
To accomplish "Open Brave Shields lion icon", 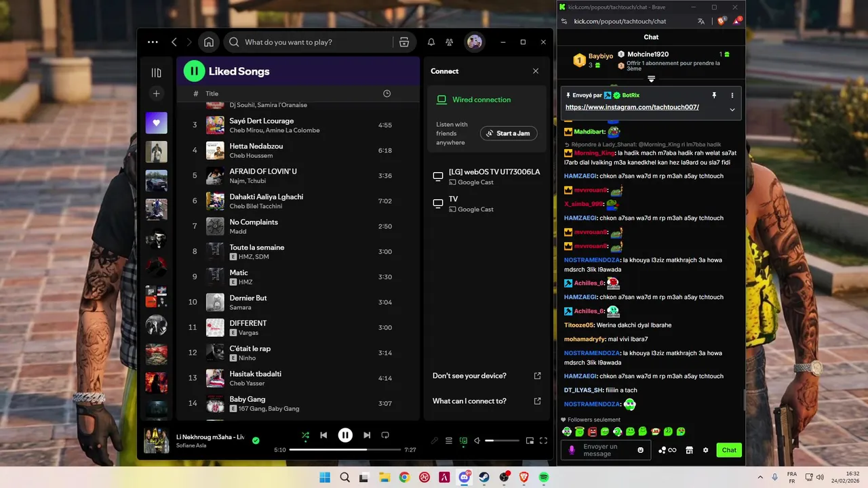I will tap(722, 21).
